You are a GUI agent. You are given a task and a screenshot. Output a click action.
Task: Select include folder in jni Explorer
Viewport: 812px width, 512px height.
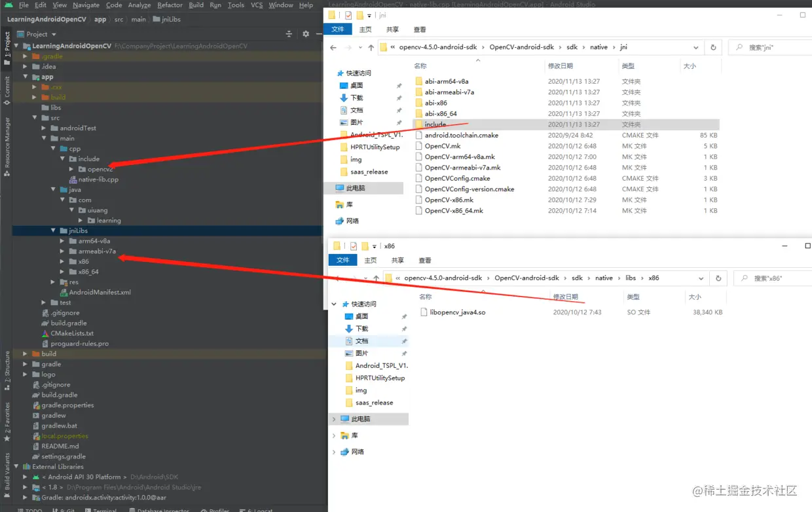coord(566,124)
